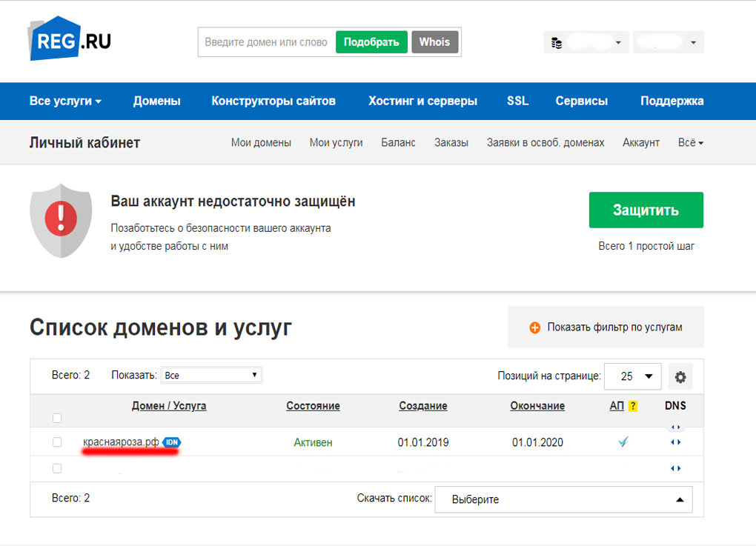Click the creation date 01.01.2019
Image resolution: width=756 pixels, height=546 pixels.
point(422,442)
